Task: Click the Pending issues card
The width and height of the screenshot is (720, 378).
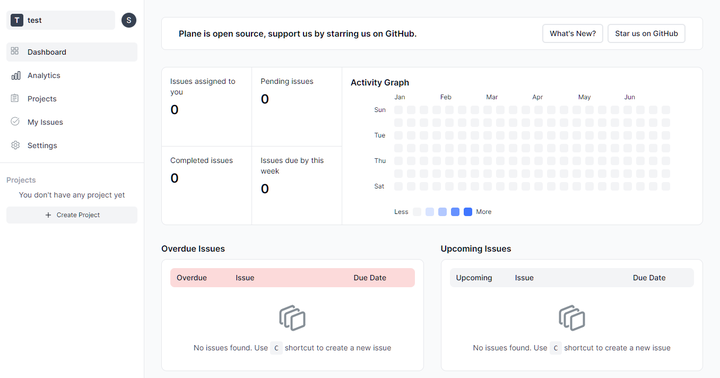Action: coord(297,107)
